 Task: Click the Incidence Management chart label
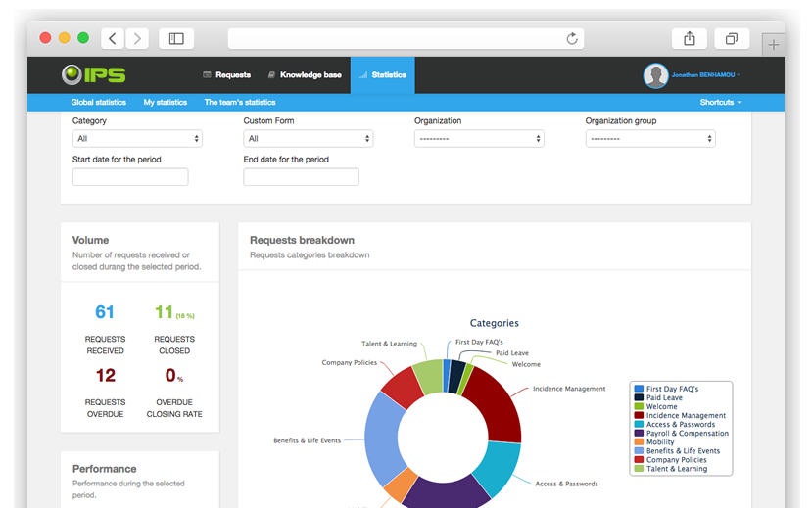tap(569, 389)
